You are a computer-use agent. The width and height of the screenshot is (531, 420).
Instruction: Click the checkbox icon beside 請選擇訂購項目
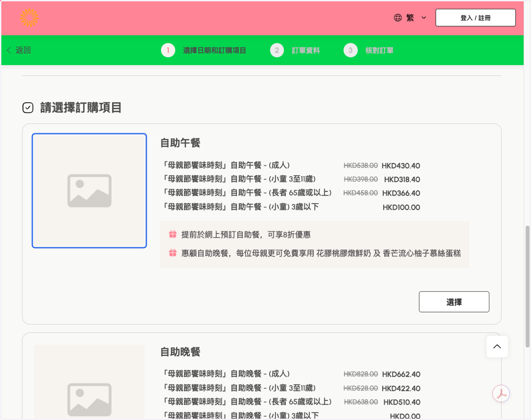point(28,108)
